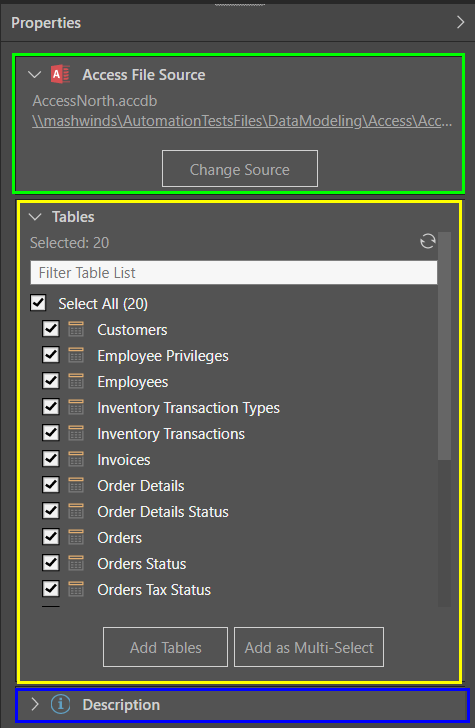Click the Order Details table icon
This screenshot has width=475, height=728.
tap(76, 486)
